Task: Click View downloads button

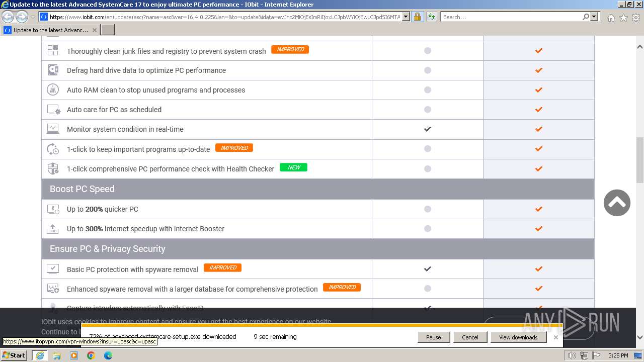Action: coord(518,337)
